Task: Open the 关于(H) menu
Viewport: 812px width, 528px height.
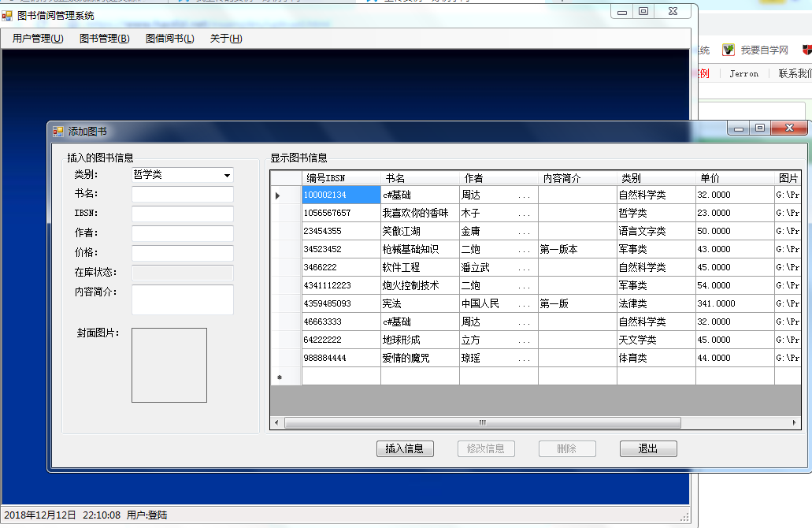Action: click(226, 39)
